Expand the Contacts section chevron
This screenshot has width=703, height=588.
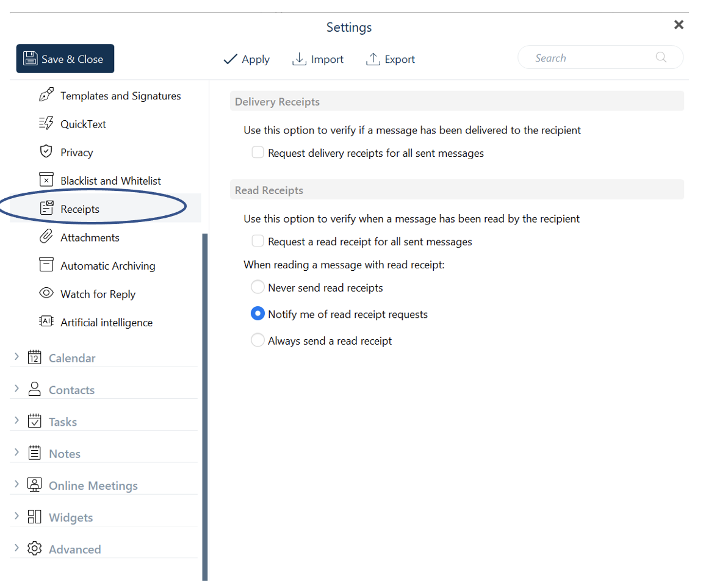(x=16, y=389)
